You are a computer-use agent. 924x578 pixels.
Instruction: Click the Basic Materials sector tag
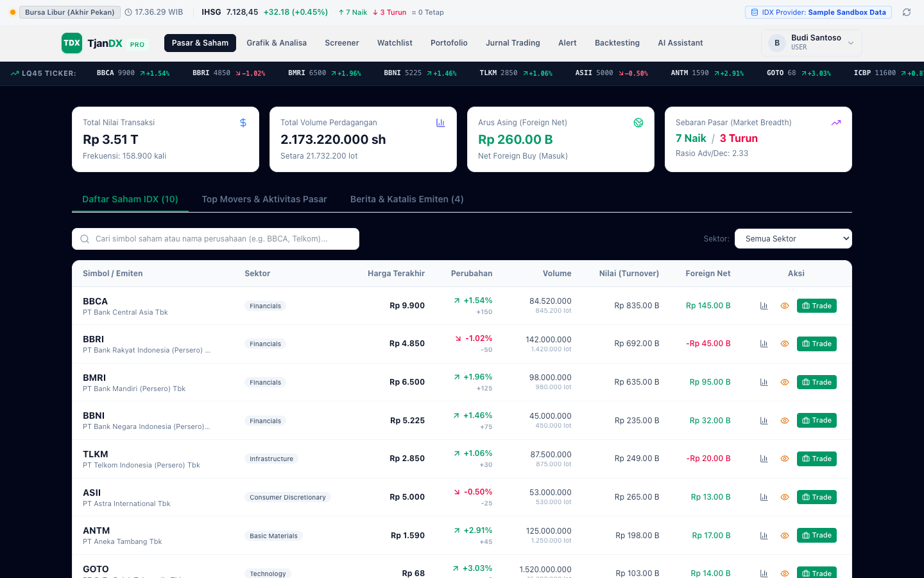[x=273, y=536]
